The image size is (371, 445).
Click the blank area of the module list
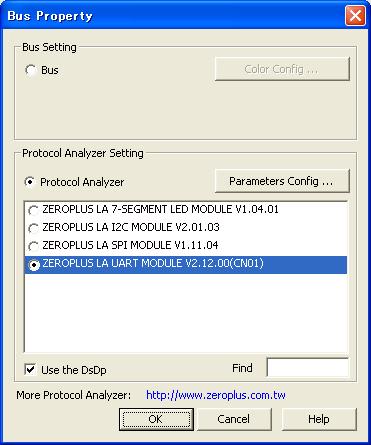coord(186,313)
